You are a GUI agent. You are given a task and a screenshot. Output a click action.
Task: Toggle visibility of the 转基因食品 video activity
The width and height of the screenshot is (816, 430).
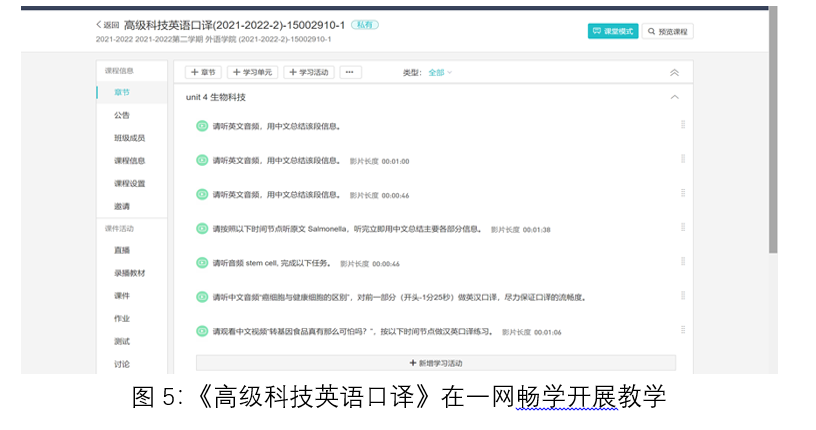coord(202,331)
